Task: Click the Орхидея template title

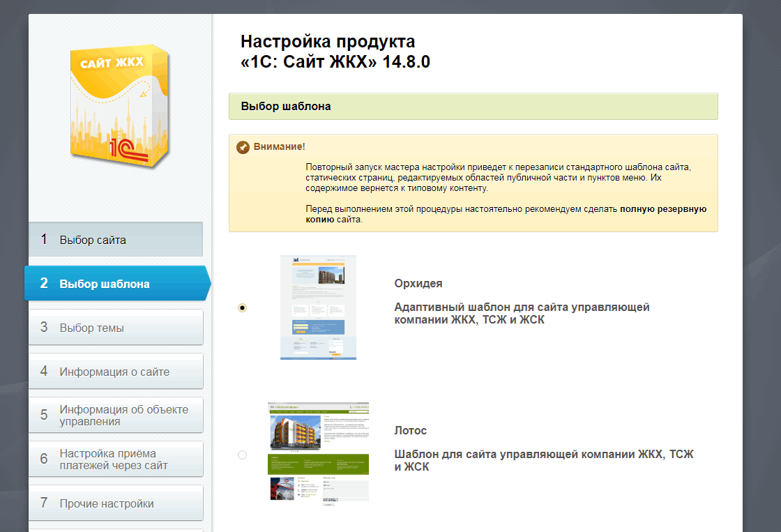Action: 418,284
